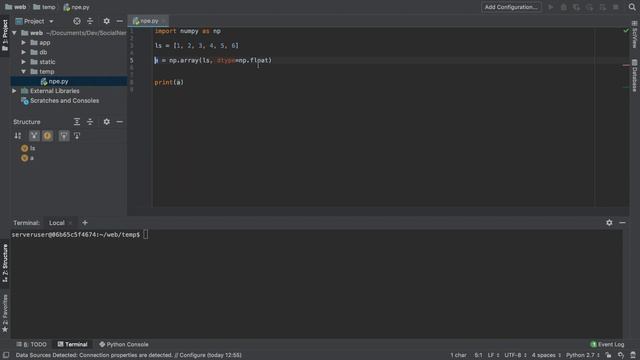This screenshot has width=640, height=360.
Task: Expand the db folder
Action: point(23,52)
